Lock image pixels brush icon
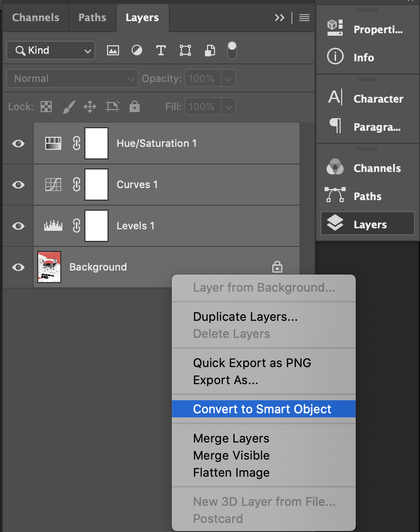 tap(69, 107)
